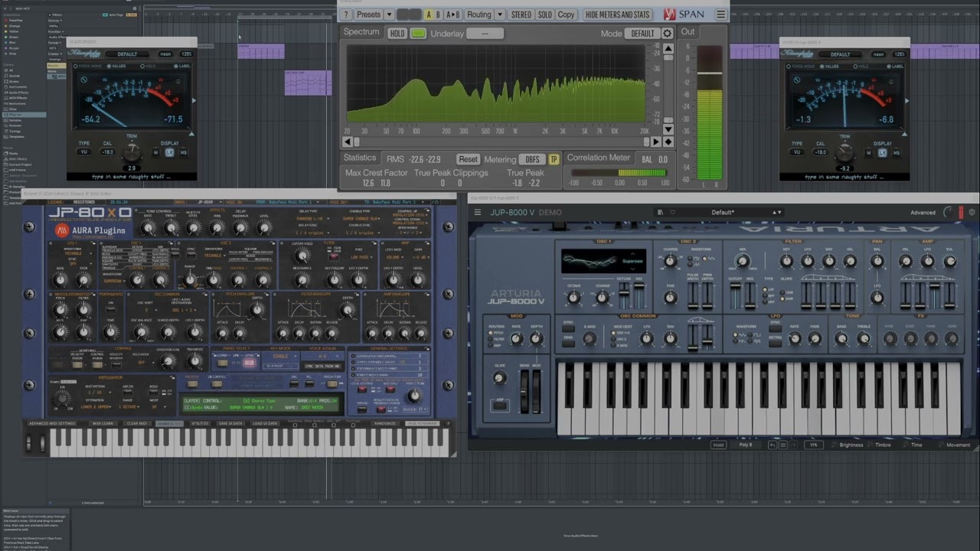Open JUP-8000 V preset up/down arrows
Viewport: 980px width, 551px height.
(776, 213)
